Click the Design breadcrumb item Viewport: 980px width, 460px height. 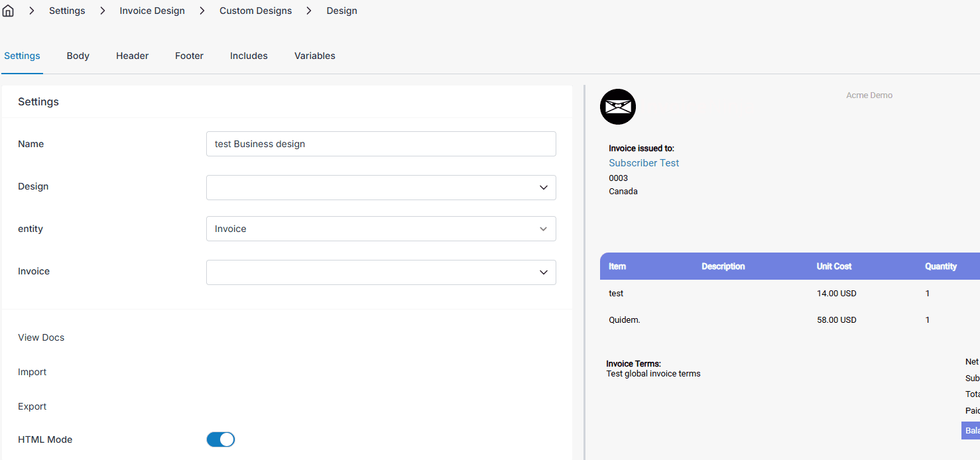pos(342,11)
